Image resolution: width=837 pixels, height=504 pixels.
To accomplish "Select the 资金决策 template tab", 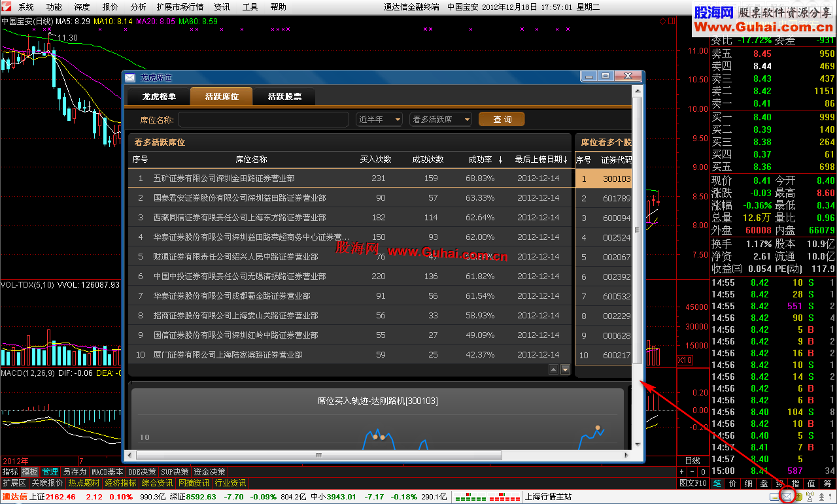I will [209, 471].
